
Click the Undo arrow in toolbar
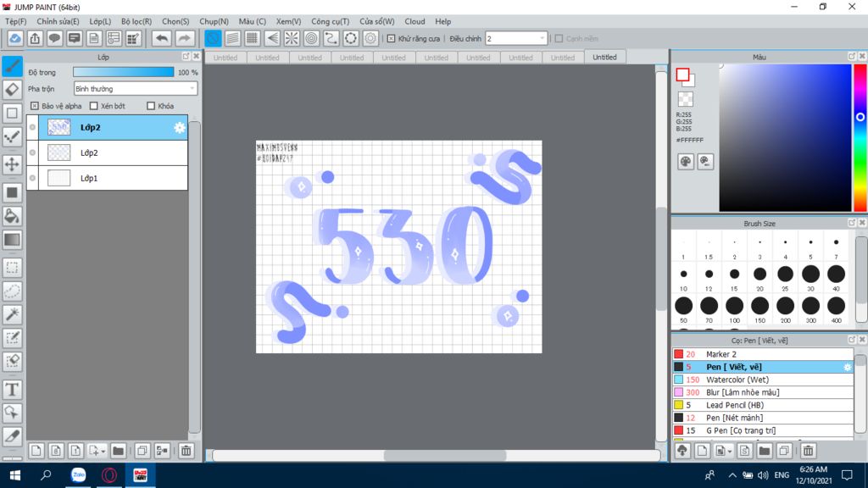click(x=162, y=38)
